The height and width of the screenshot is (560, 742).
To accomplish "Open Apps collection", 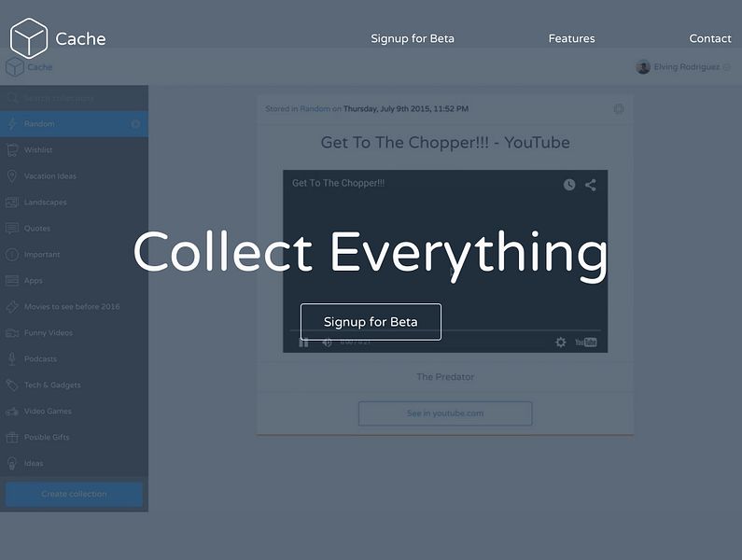I will [x=74, y=281].
